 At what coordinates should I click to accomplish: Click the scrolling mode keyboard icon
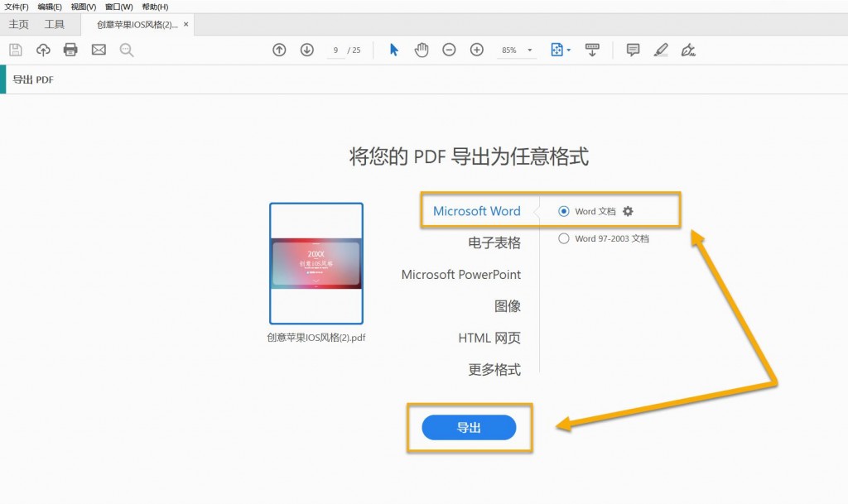coord(592,50)
